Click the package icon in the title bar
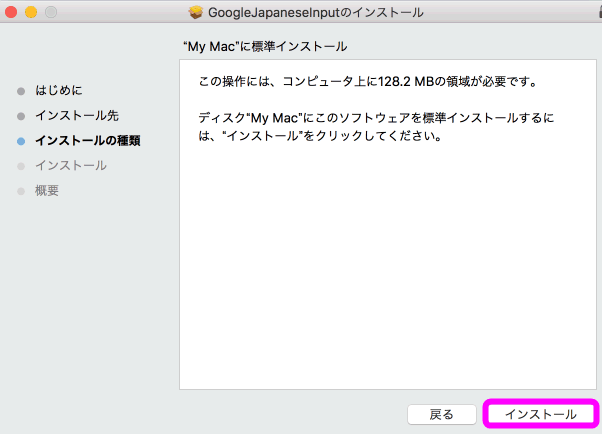This screenshot has height=434, width=602. [x=196, y=12]
